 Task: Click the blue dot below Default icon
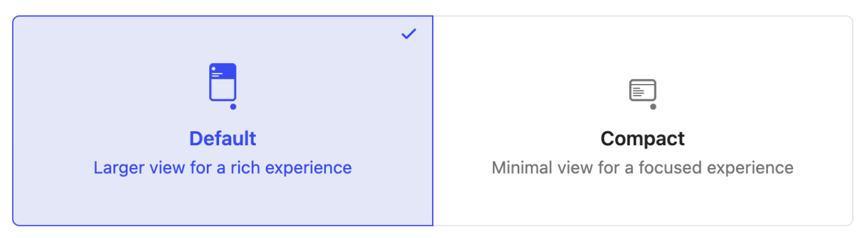(x=233, y=107)
